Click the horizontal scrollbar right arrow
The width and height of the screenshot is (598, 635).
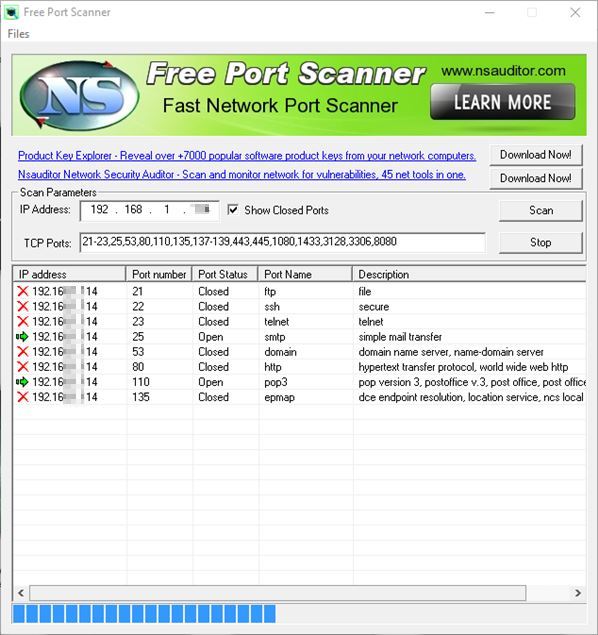pyautogui.click(x=578, y=593)
